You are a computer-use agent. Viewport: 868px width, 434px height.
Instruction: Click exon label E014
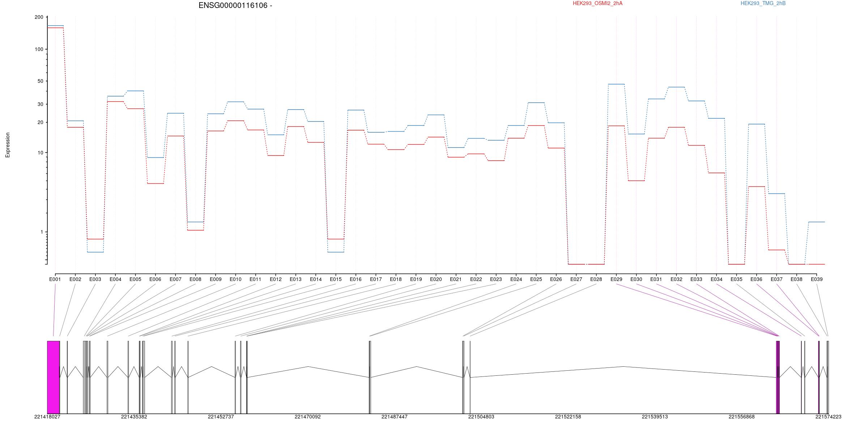(x=316, y=279)
